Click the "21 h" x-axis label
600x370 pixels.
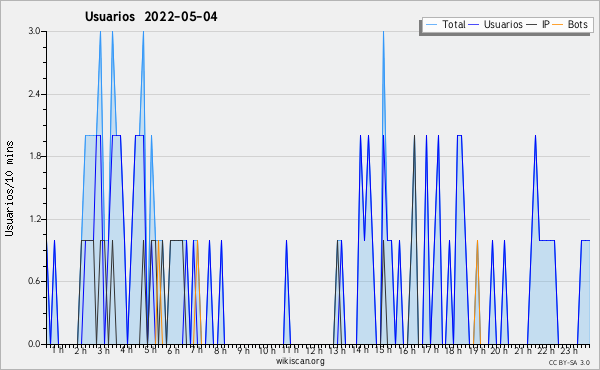[x=523, y=350]
